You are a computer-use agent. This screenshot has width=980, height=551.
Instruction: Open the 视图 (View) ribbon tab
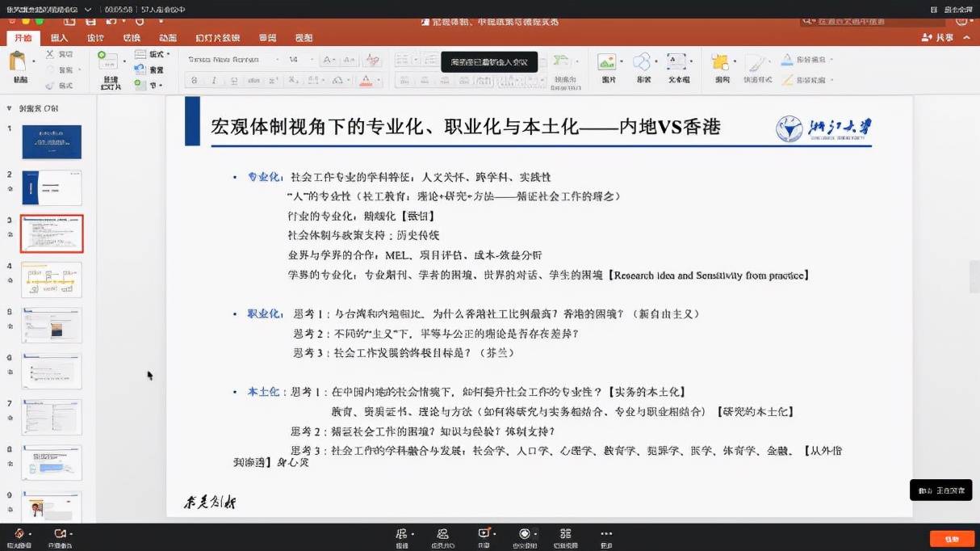click(x=304, y=38)
